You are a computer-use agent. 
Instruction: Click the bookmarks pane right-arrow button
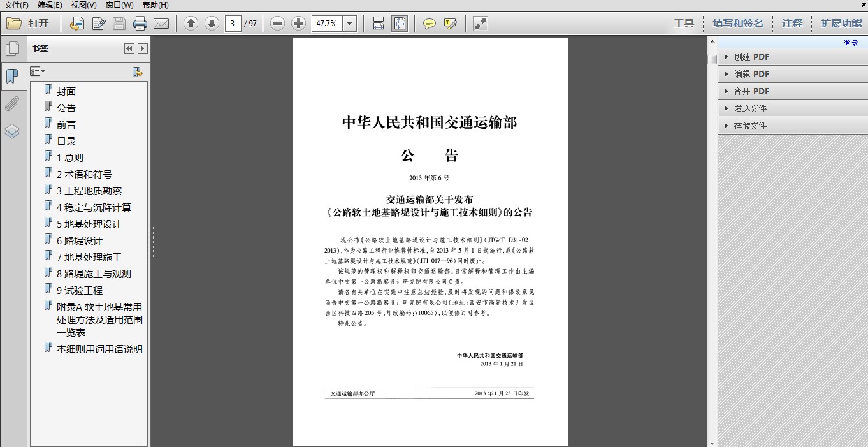point(143,48)
